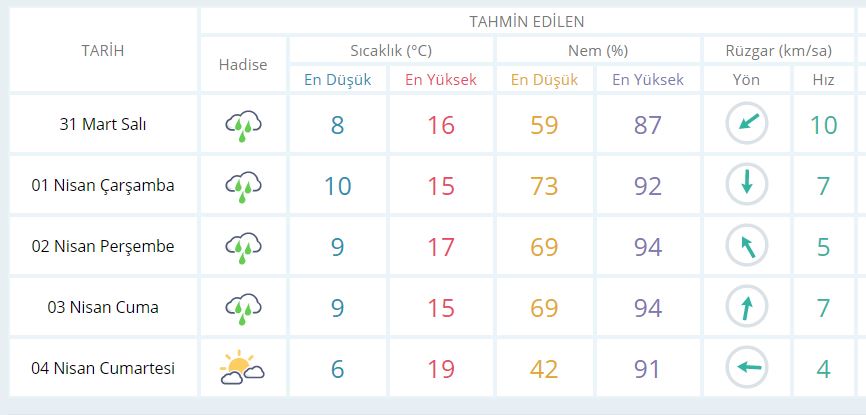Click the rain icon for 02 Nisan Perşembe
The height and width of the screenshot is (415, 866).
click(243, 246)
